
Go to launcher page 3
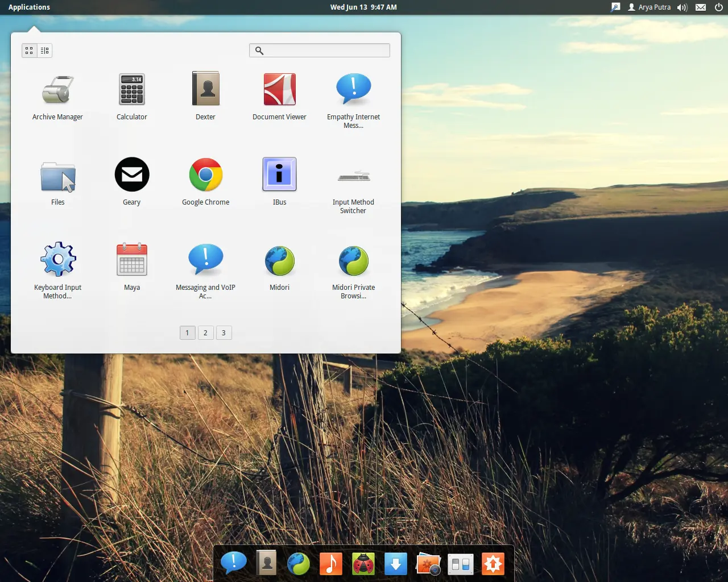click(x=224, y=333)
